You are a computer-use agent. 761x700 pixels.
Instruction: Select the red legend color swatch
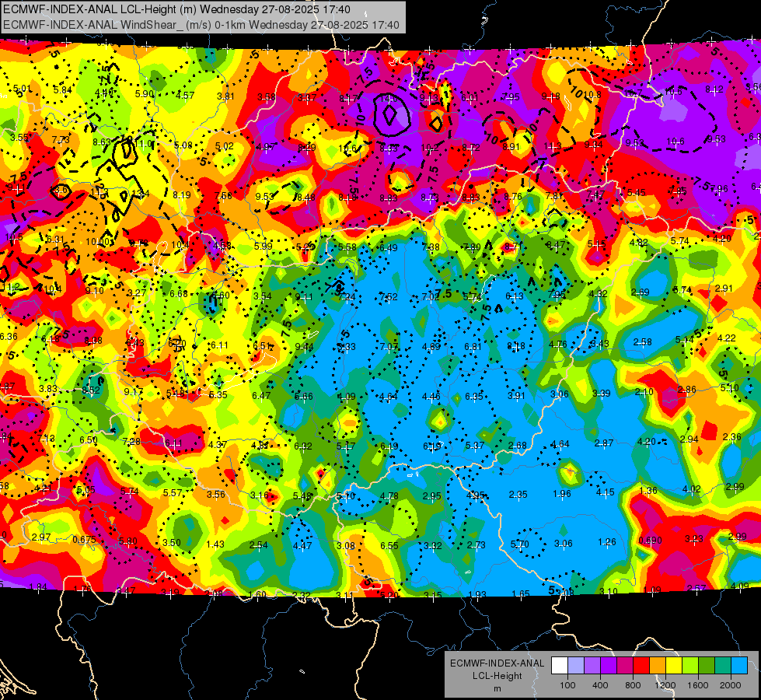pyautogui.click(x=641, y=666)
